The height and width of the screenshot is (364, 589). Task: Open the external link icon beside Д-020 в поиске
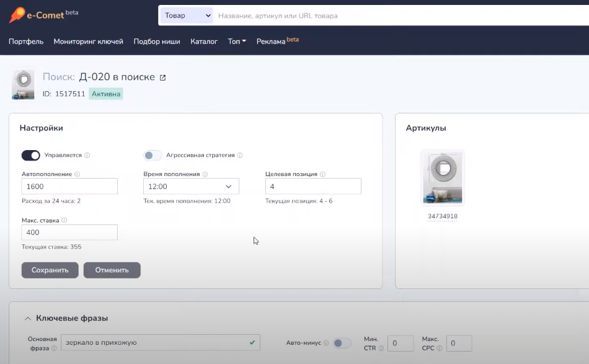163,78
